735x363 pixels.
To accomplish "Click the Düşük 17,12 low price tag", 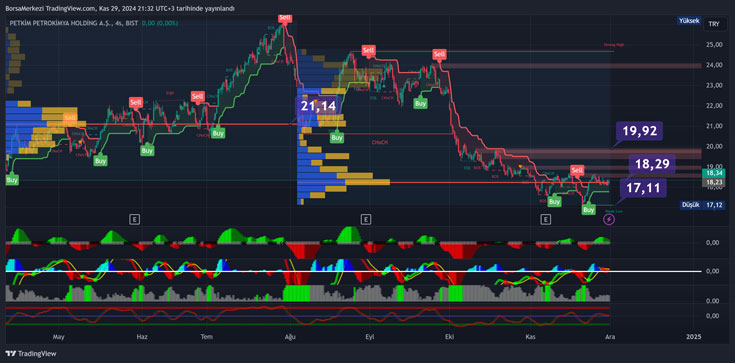I will [x=702, y=205].
